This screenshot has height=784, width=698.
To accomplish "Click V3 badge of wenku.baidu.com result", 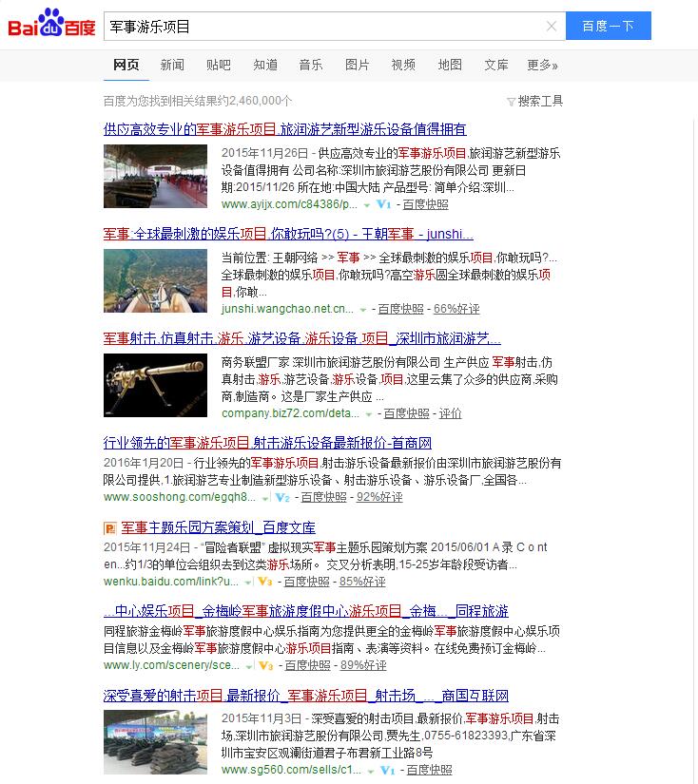I will click(264, 582).
